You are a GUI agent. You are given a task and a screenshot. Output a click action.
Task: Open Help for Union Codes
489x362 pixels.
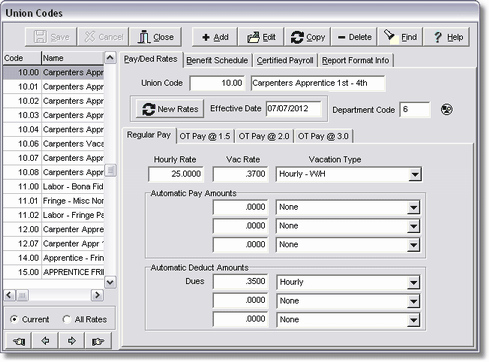pyautogui.click(x=447, y=37)
